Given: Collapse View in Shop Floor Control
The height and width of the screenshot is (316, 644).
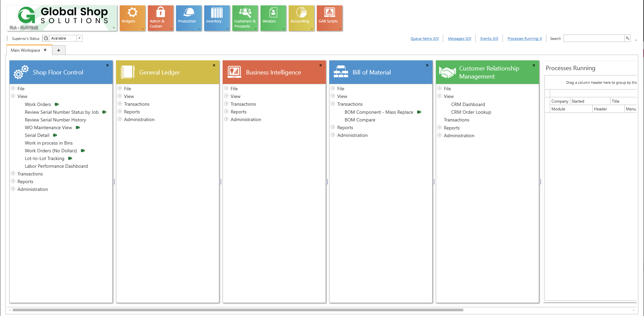Looking at the screenshot, I should pyautogui.click(x=13, y=96).
